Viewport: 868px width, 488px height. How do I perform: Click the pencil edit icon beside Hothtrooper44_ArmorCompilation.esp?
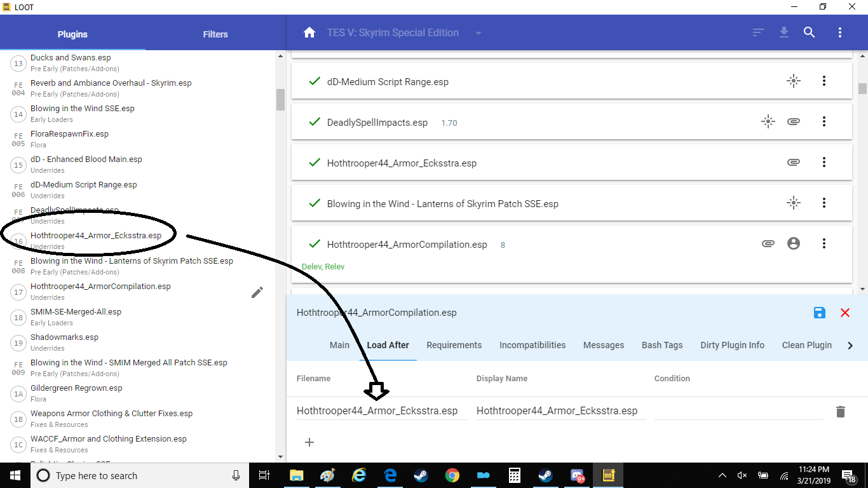coord(257,292)
